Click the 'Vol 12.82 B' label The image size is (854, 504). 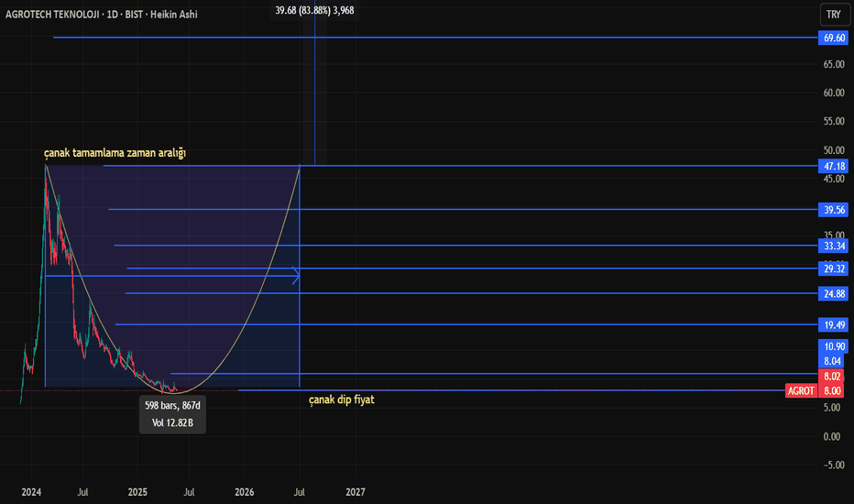172,422
